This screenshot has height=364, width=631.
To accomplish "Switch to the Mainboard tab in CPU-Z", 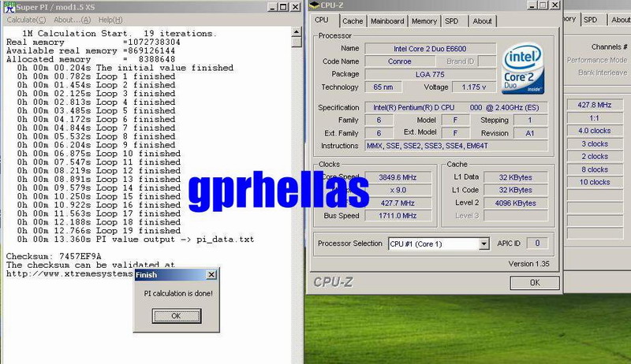I will click(387, 21).
